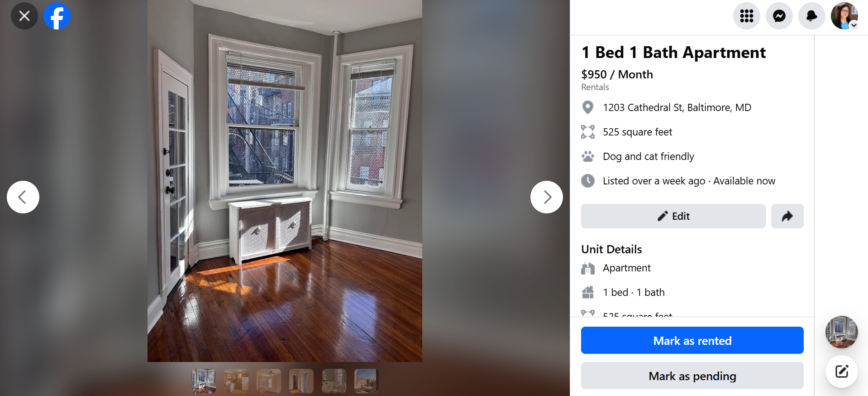Viewport: 868px width, 396px height.
Task: Mark the listing as pending
Action: pos(692,376)
